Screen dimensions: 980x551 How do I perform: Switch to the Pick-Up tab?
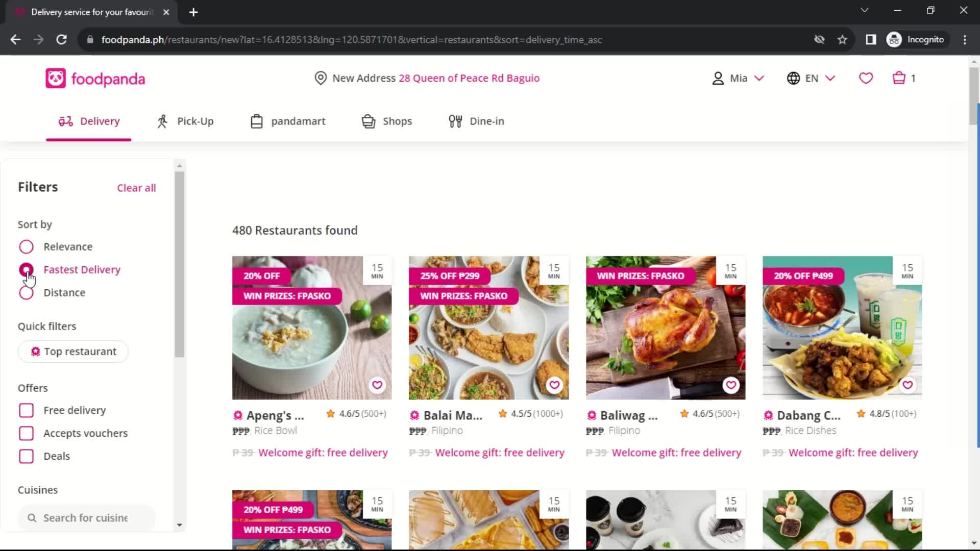point(185,121)
